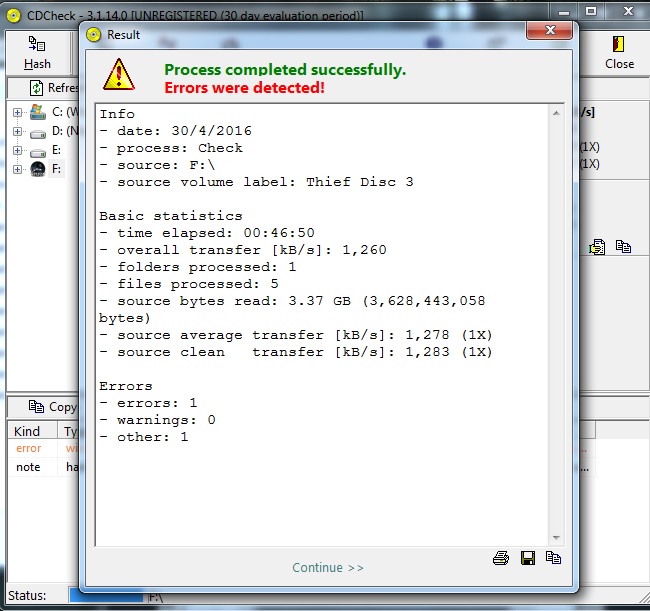Print the result report using printer icon
This screenshot has width=650, height=611.
(502, 558)
